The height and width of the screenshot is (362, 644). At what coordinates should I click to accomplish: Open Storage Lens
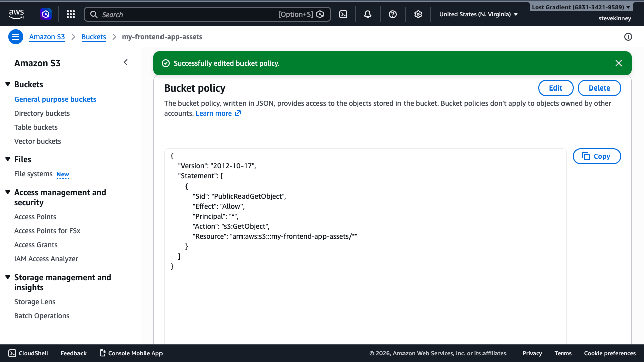coord(35,302)
